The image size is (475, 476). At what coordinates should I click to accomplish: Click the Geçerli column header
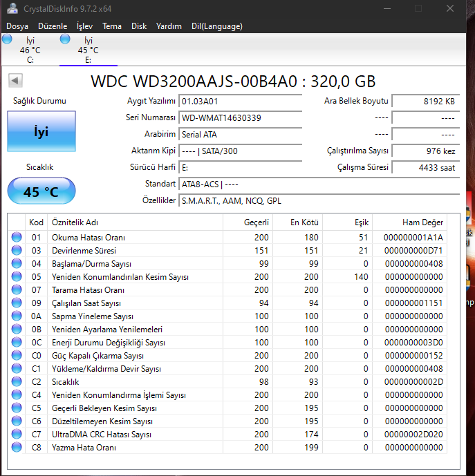(248, 222)
